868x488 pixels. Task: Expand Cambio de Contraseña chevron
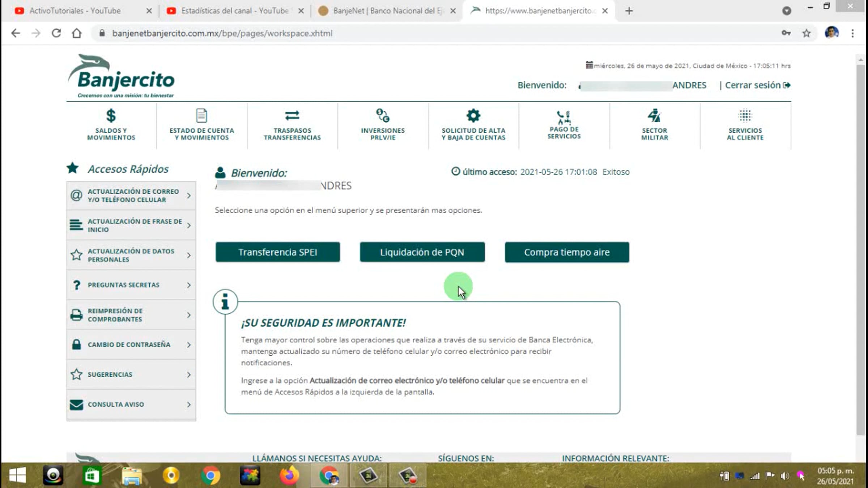pos(189,345)
